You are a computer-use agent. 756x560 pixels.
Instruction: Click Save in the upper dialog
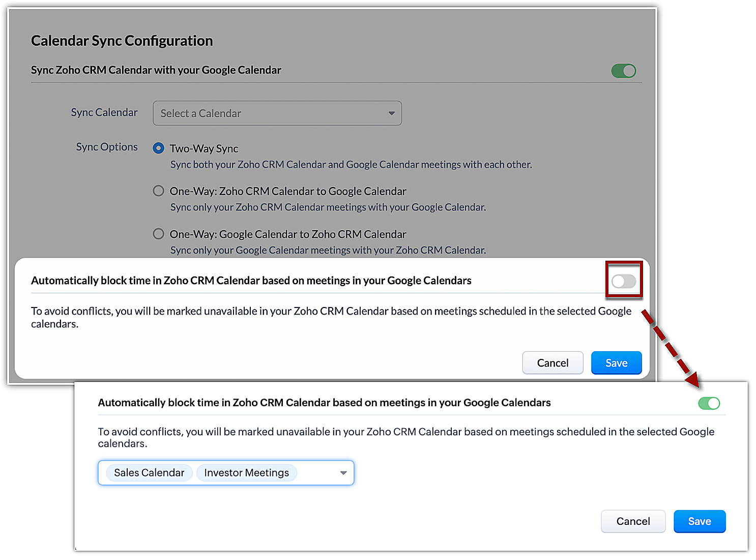point(616,363)
